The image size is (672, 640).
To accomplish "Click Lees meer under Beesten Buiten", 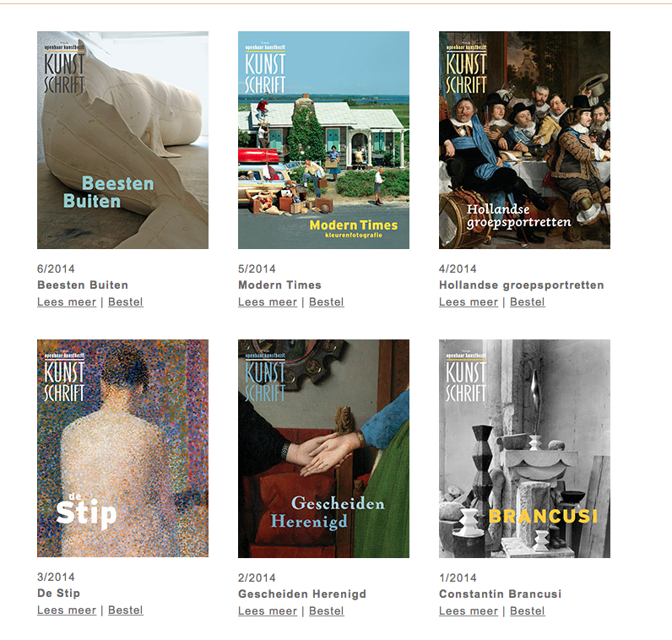I will 67,301.
